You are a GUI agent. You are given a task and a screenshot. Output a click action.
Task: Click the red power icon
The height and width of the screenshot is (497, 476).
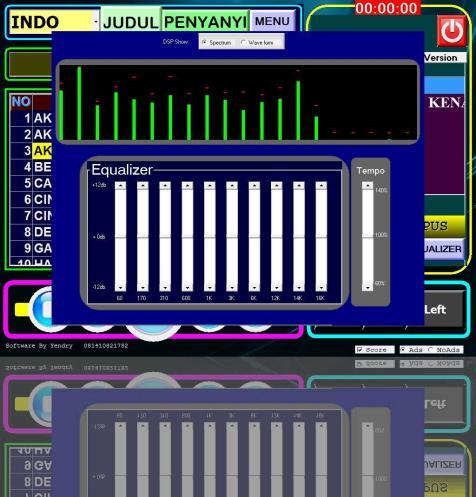pos(452,31)
